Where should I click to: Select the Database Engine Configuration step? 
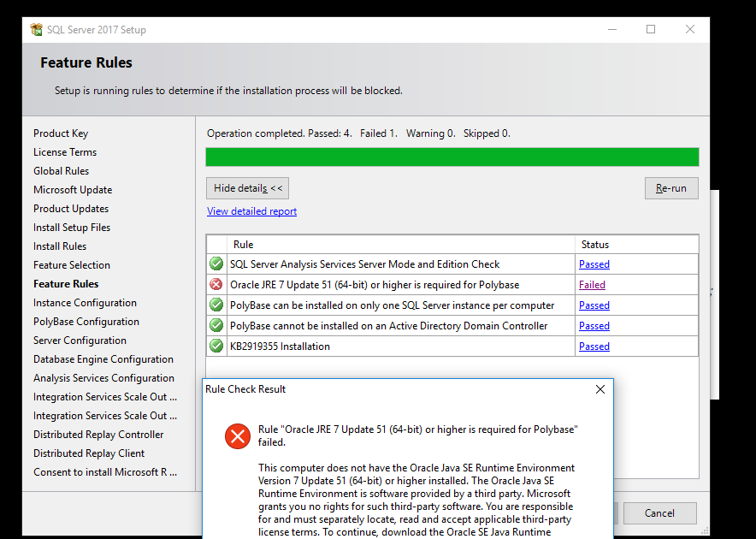click(103, 359)
